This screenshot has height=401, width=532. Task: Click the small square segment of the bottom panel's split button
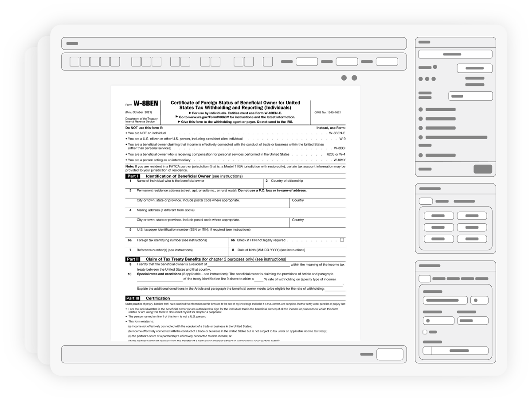[427, 350]
